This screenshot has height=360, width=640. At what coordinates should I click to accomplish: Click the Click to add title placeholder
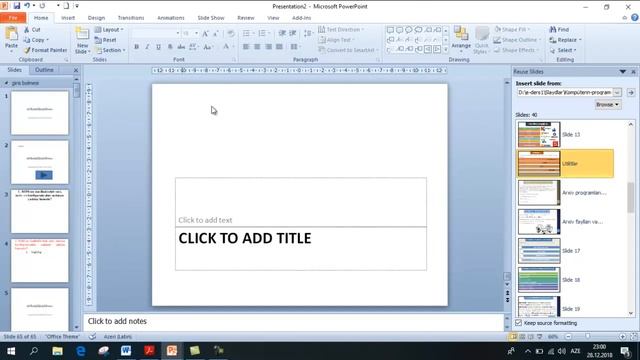pos(301,249)
